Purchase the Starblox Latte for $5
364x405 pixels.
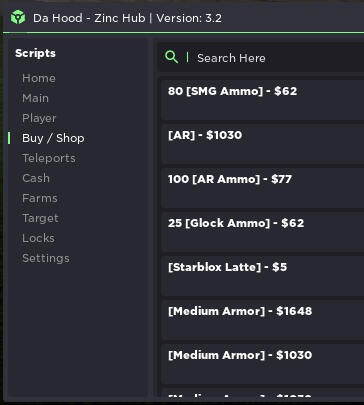pos(262,275)
